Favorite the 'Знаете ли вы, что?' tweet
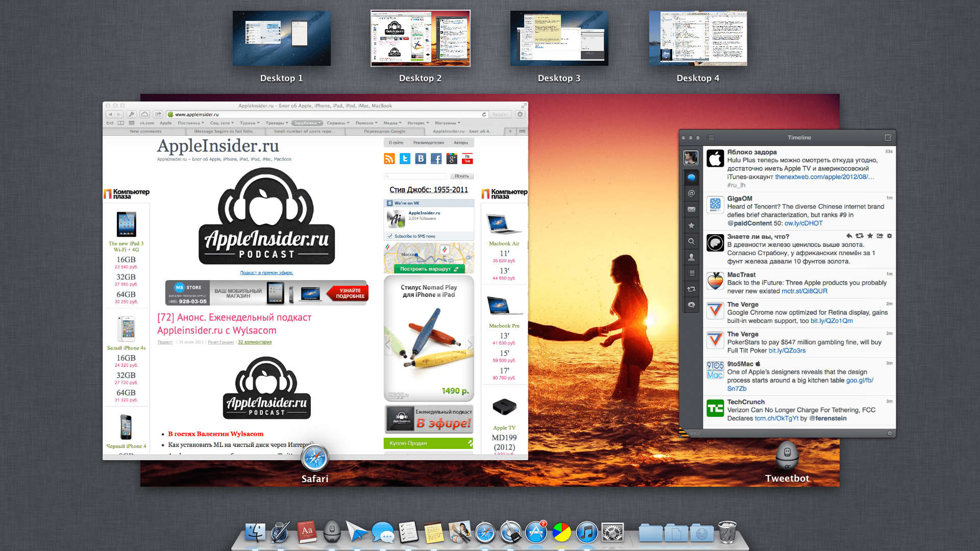Screen dimensions: 980x551 (870, 236)
